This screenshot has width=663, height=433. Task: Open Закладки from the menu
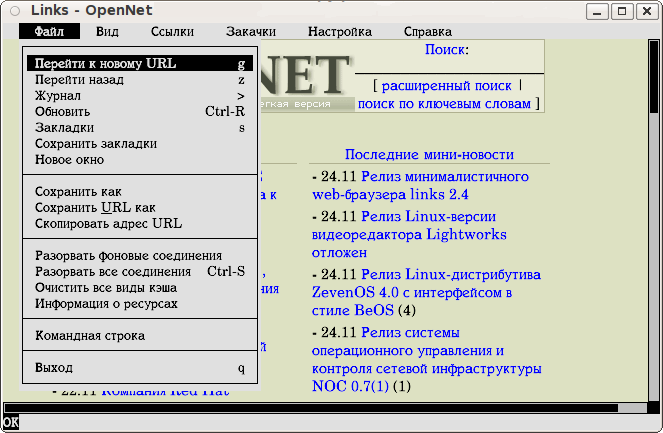[x=140, y=128]
